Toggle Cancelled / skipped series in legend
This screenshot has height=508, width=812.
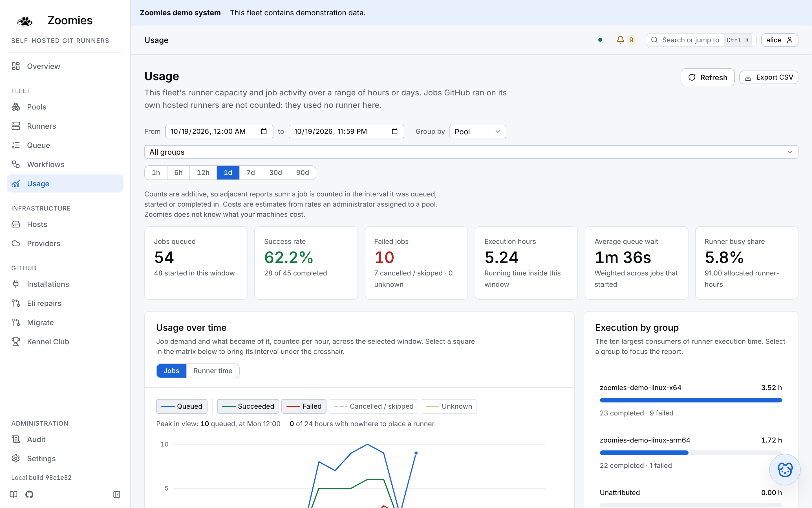374,406
